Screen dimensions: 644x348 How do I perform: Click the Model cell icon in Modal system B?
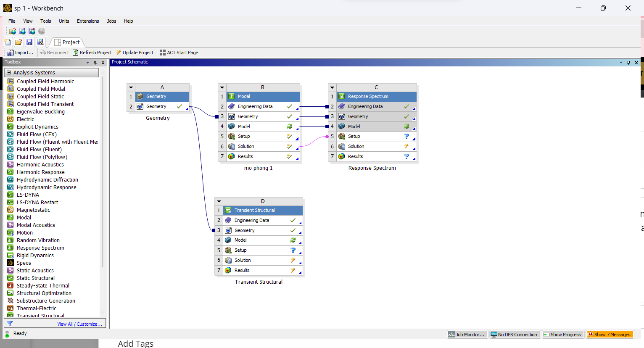click(232, 126)
